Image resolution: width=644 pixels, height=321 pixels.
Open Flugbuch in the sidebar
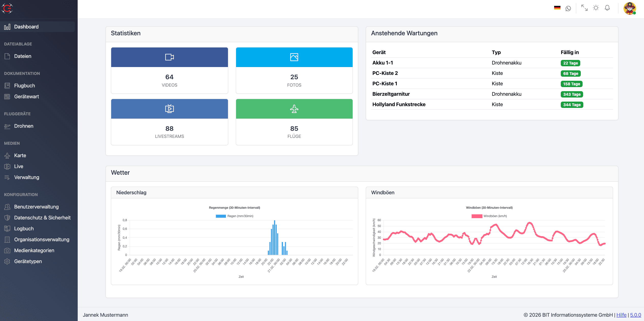(24, 86)
